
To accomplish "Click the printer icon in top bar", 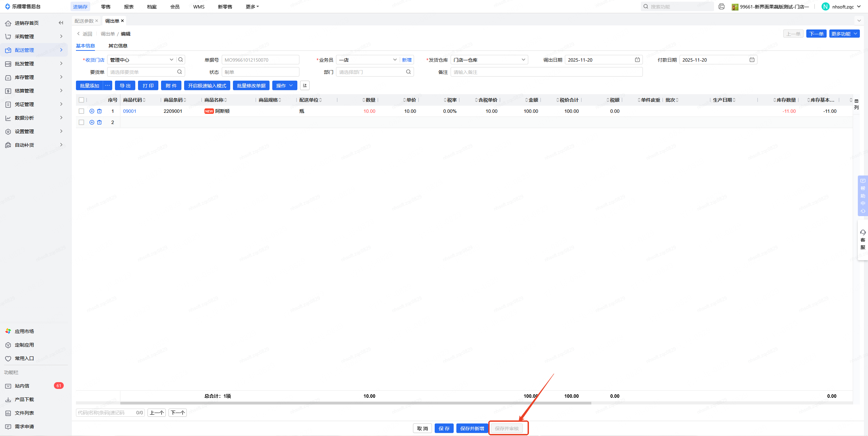I will click(722, 6).
